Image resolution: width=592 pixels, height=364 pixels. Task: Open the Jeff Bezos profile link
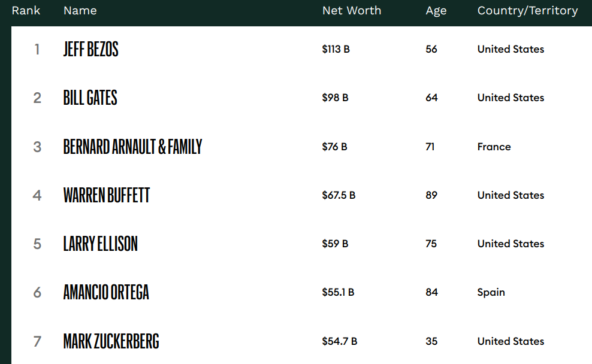pos(90,49)
